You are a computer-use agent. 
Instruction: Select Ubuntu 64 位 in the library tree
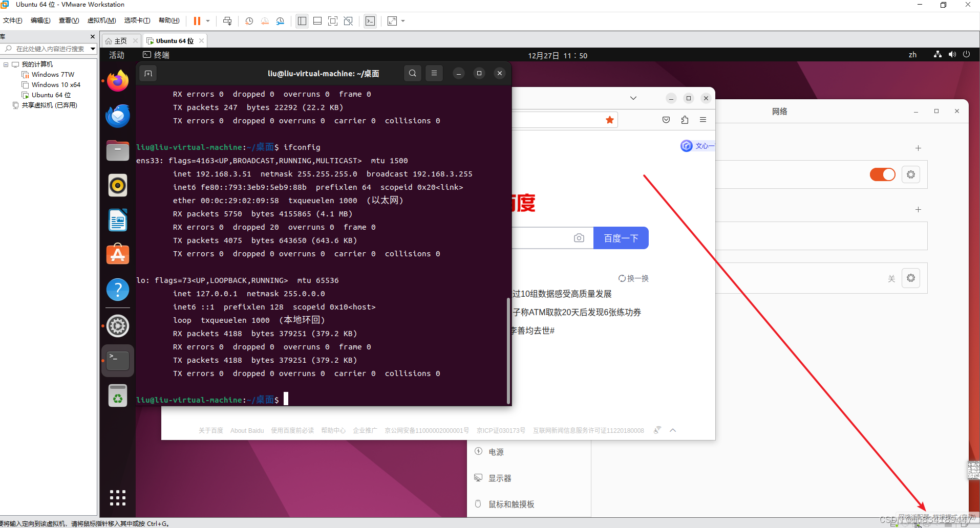pyautogui.click(x=51, y=95)
